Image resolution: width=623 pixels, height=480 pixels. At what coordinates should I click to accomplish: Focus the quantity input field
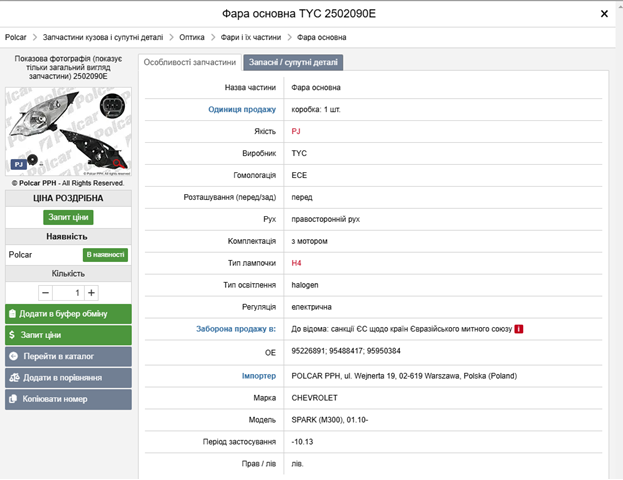pos(68,293)
